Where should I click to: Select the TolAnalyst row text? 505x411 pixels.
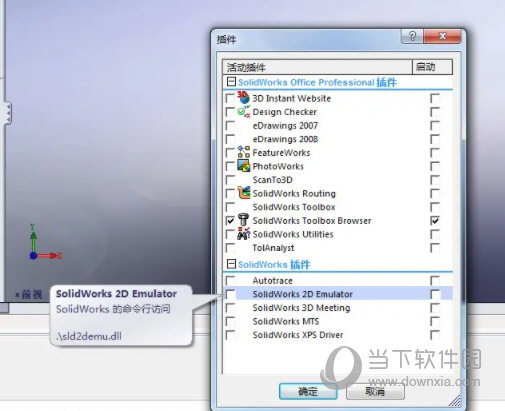[273, 248]
